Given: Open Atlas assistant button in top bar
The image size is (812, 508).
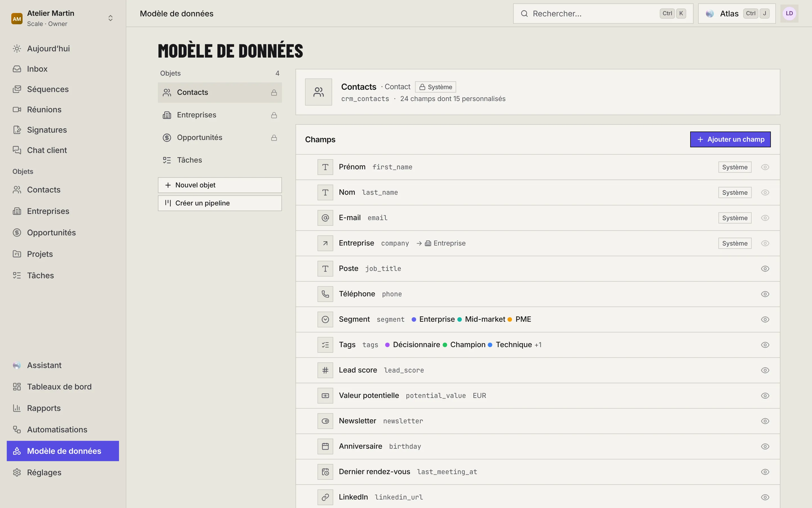Looking at the screenshot, I should click(x=737, y=14).
